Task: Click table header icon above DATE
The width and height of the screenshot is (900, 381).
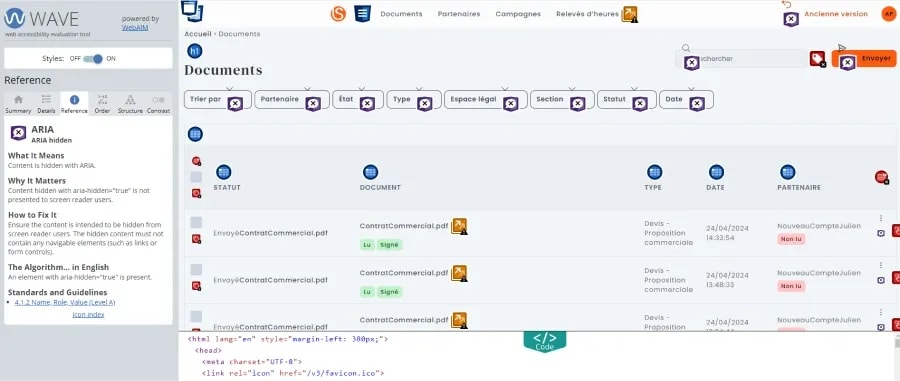Action: tap(716, 172)
